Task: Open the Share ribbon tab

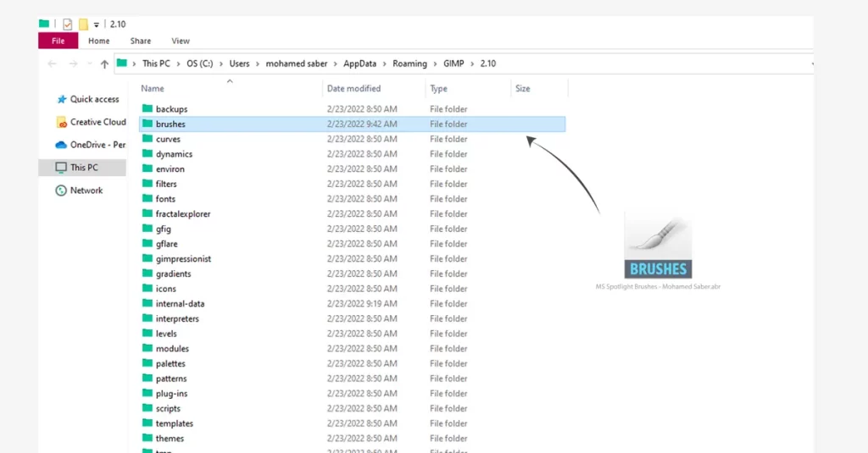Action: pos(141,41)
